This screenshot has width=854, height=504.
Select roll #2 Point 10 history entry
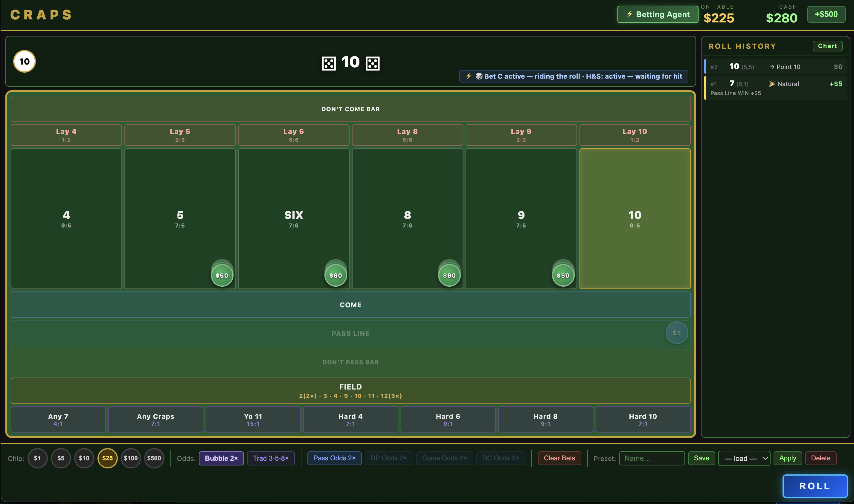pyautogui.click(x=776, y=67)
